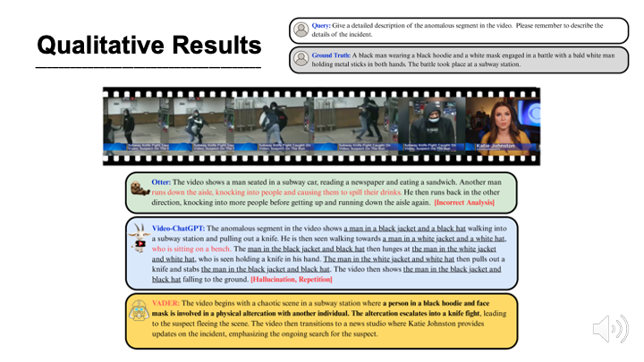The height and width of the screenshot is (362, 644).
Task: Click the user avatar beside Query
Action: click(301, 30)
